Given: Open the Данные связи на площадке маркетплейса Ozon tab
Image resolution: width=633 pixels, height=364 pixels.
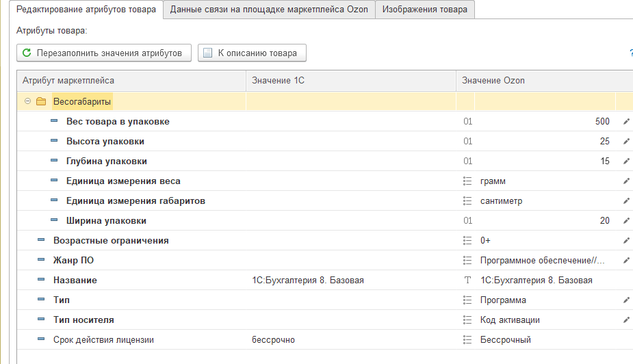Looking at the screenshot, I should point(269,10).
